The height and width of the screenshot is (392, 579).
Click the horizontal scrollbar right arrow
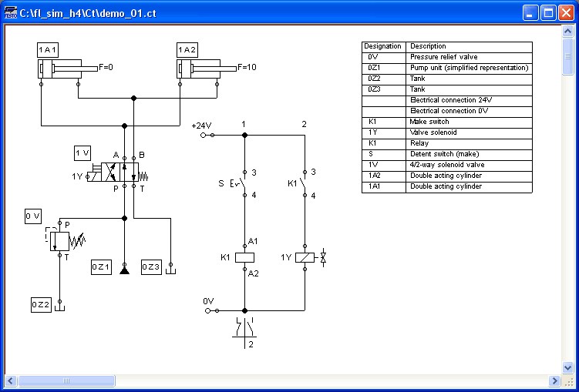[x=554, y=380]
